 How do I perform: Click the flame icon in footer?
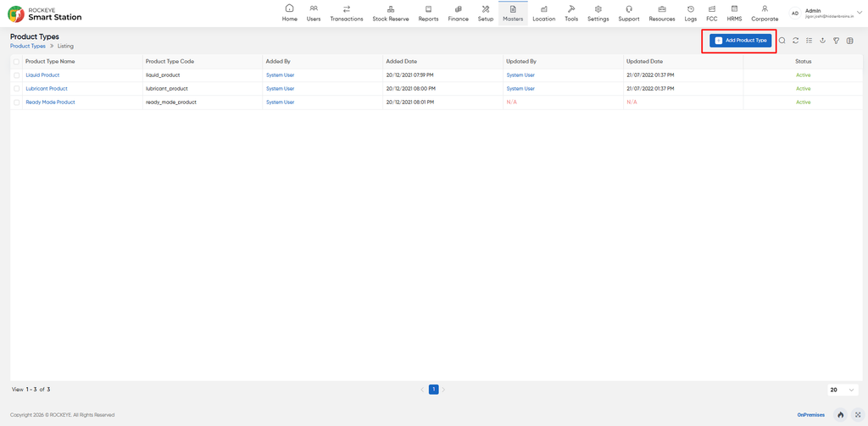(841, 414)
